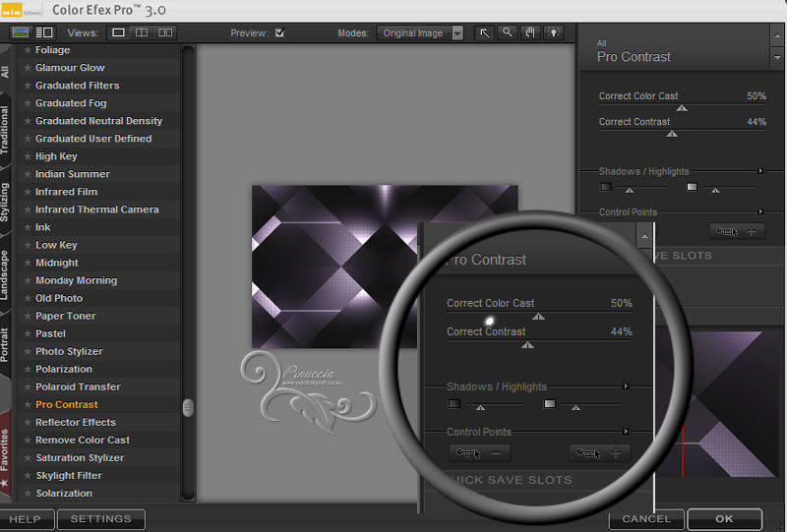Select the Remove Color Cast filter
The width and height of the screenshot is (787, 532).
(83, 441)
